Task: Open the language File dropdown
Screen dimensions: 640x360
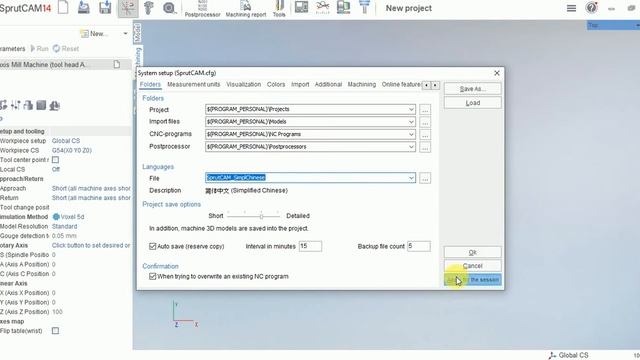Action: pyautogui.click(x=411, y=178)
